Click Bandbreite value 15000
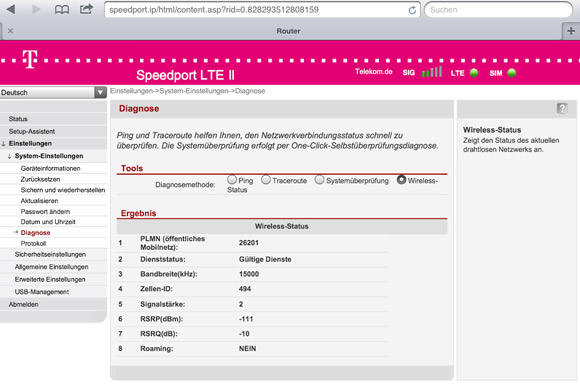580x388 pixels. point(249,274)
